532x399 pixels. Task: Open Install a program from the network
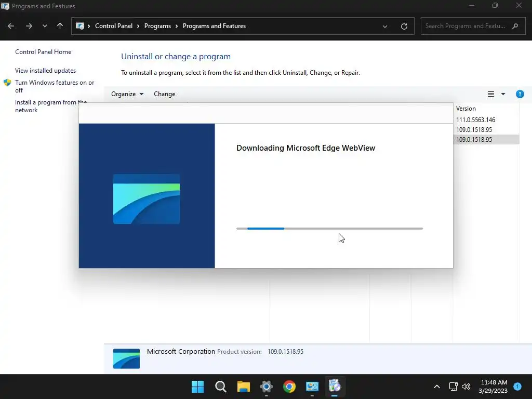(51, 106)
